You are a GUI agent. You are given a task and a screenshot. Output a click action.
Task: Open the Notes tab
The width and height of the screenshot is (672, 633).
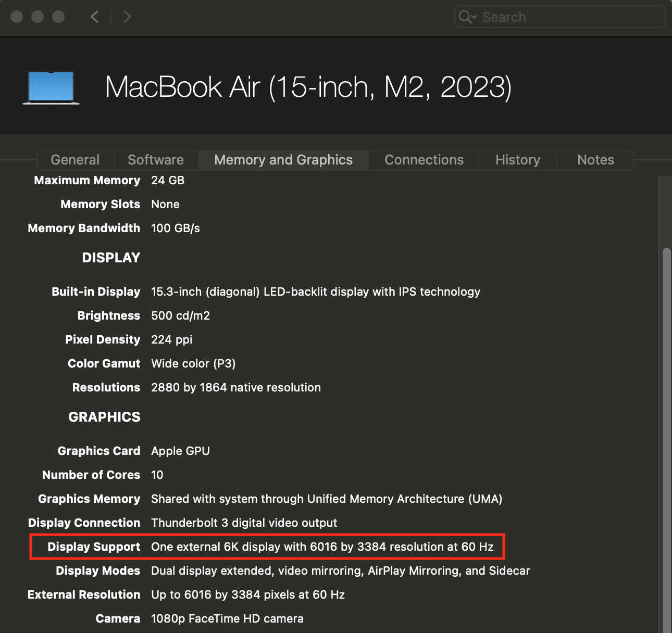[x=595, y=160]
